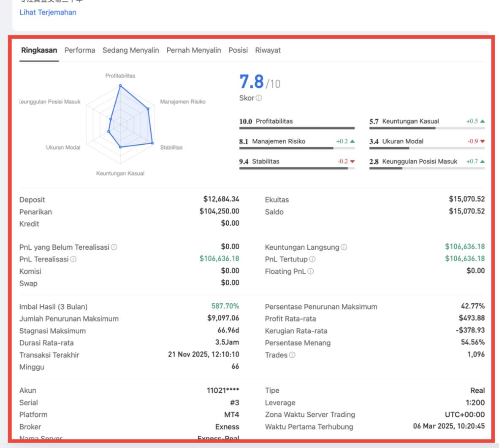This screenshot has width=499, height=448.
Task: Go to the Posisi tab
Action: point(238,50)
